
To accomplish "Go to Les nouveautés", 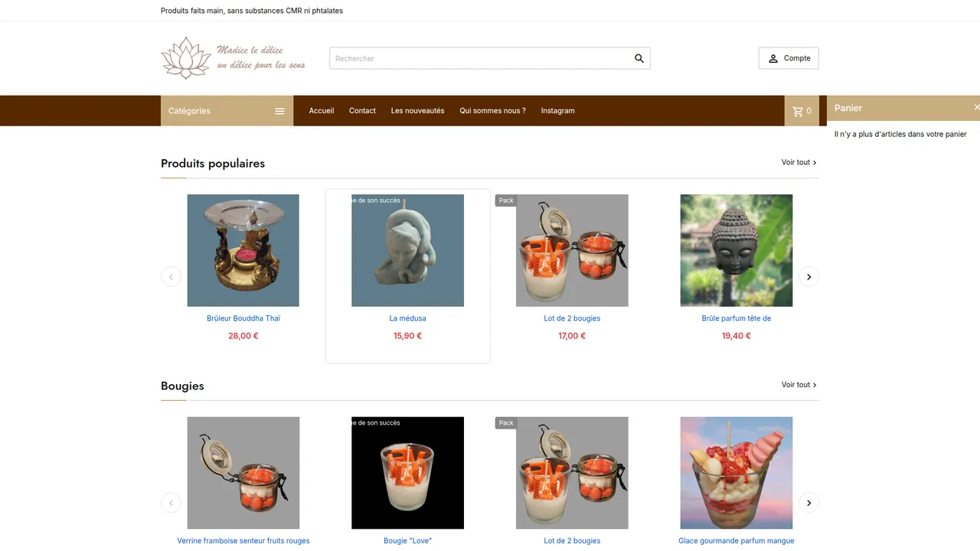I will (x=417, y=111).
